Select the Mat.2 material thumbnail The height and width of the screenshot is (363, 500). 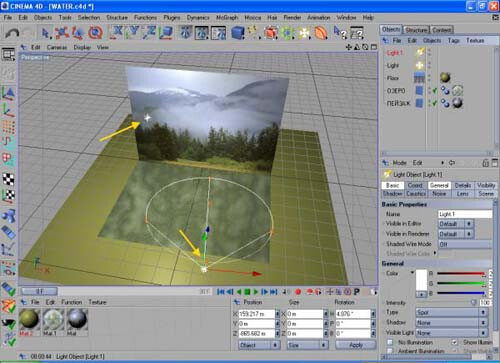[29, 320]
